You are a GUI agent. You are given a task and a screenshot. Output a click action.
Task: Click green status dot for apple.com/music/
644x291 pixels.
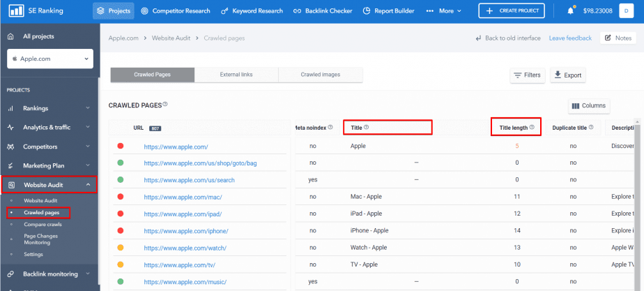[121, 281]
